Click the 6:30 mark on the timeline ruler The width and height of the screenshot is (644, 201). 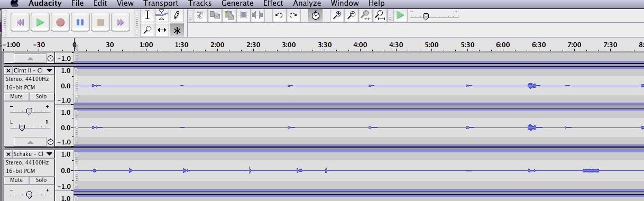tap(538, 45)
